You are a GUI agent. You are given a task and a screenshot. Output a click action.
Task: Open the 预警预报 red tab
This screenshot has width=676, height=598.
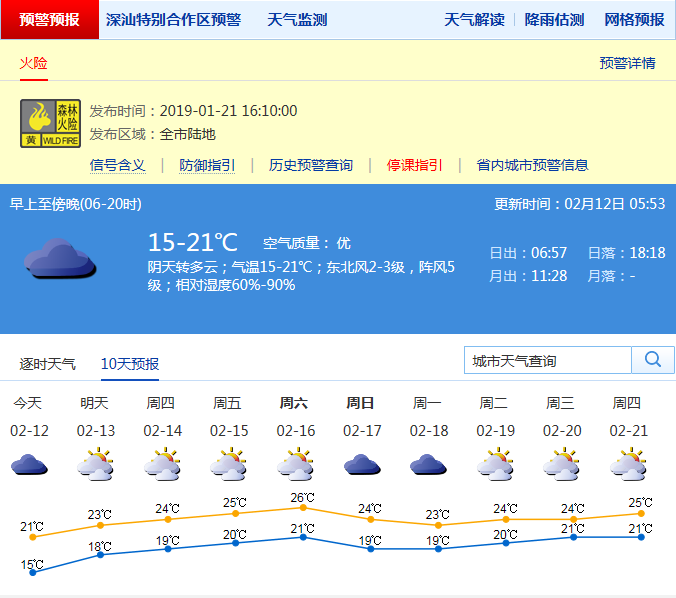[49, 19]
